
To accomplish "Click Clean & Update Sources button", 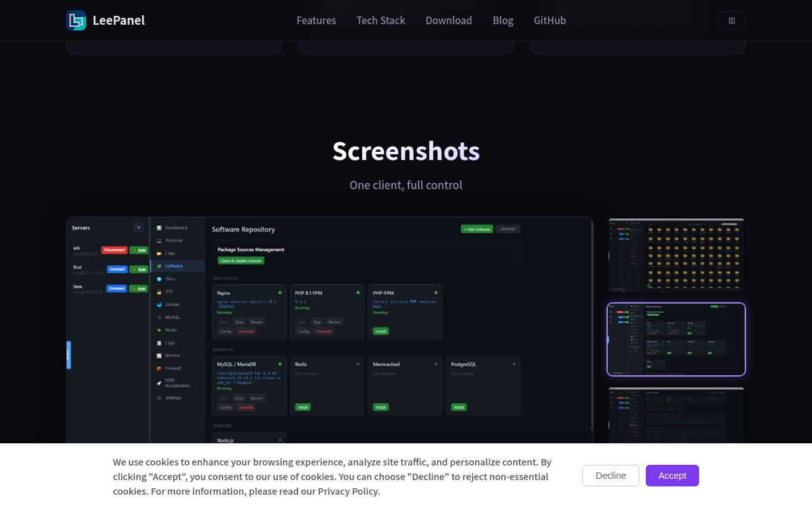I will point(241,260).
